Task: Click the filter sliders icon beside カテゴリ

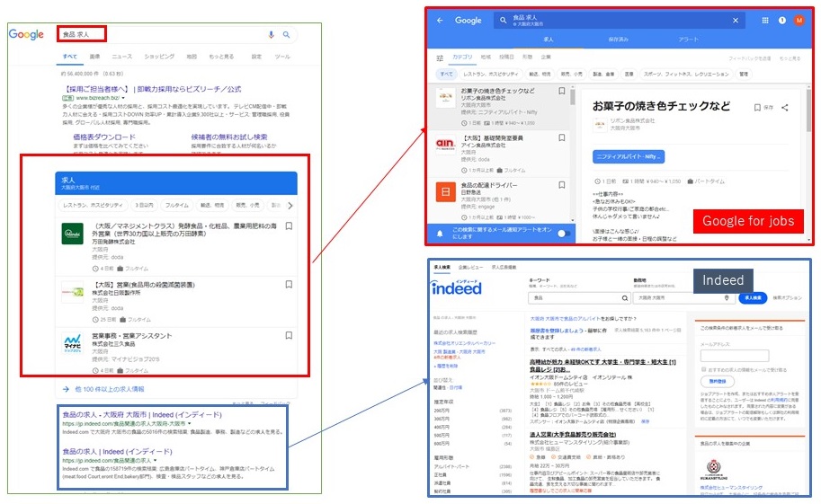Action: point(440,57)
